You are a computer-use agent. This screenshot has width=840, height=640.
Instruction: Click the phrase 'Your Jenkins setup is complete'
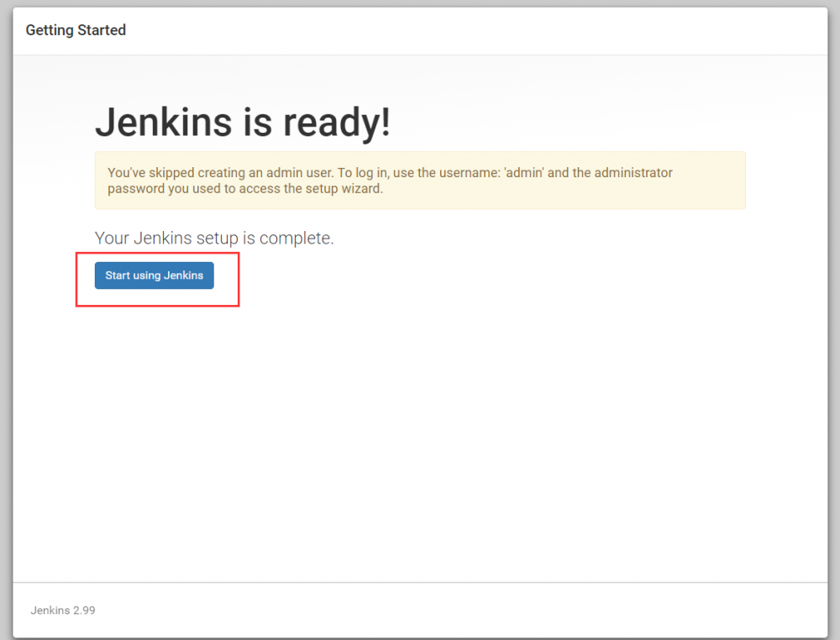click(215, 238)
